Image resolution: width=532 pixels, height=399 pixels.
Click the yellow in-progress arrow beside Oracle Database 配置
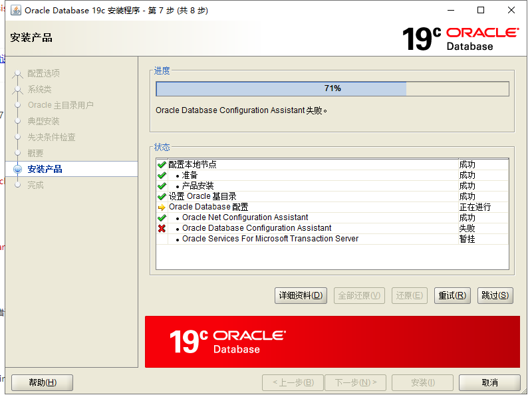pos(162,207)
